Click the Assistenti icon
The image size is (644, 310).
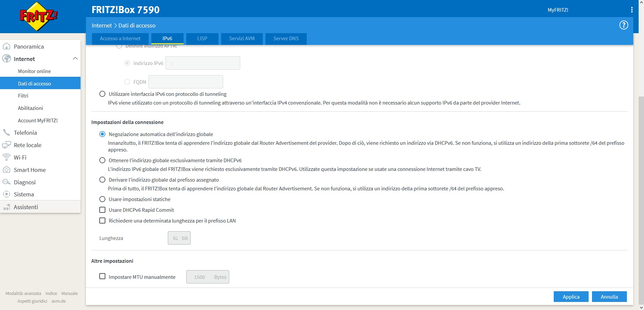click(x=6, y=207)
